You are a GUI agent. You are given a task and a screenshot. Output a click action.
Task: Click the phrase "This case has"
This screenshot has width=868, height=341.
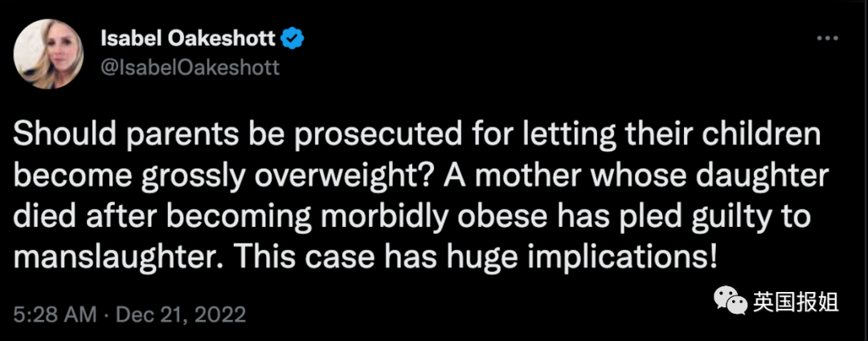click(299, 261)
